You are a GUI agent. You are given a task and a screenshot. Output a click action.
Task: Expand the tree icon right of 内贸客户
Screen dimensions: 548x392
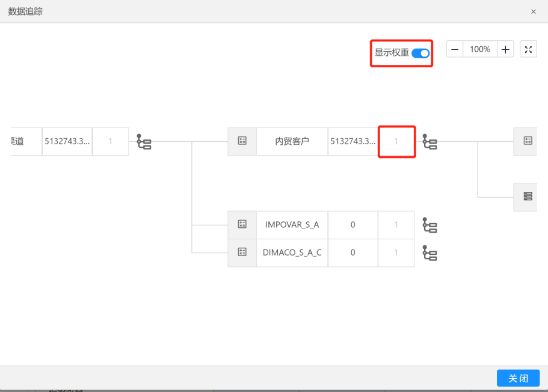pos(429,142)
